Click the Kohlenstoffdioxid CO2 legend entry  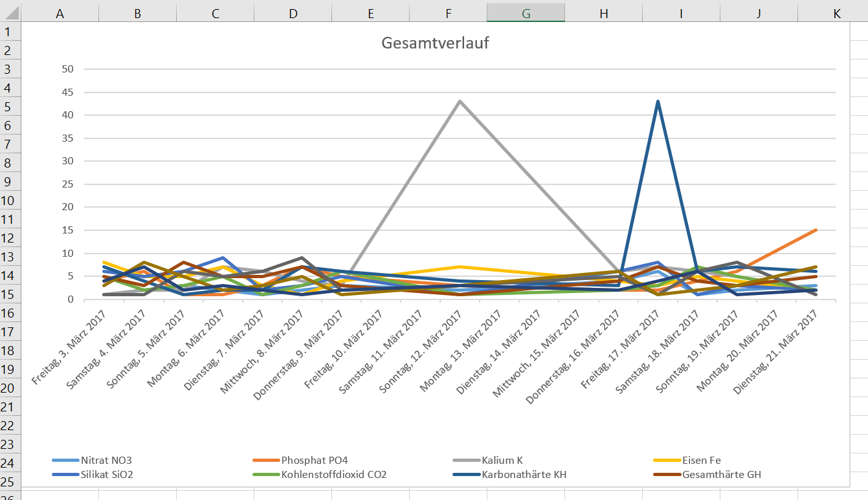[319, 474]
